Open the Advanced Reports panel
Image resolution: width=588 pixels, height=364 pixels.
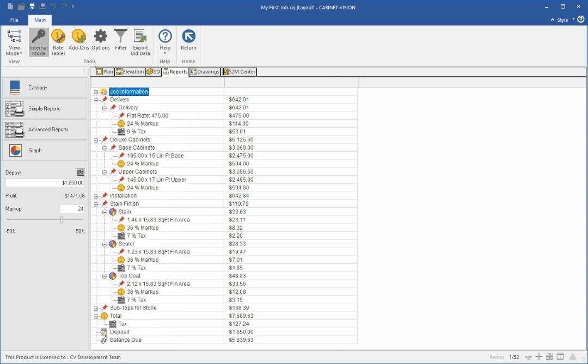pos(44,129)
